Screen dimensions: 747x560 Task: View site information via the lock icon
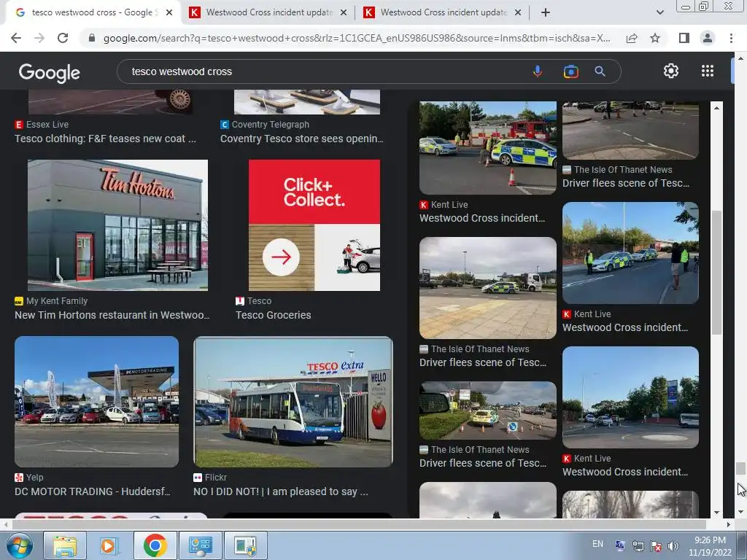coord(92,38)
